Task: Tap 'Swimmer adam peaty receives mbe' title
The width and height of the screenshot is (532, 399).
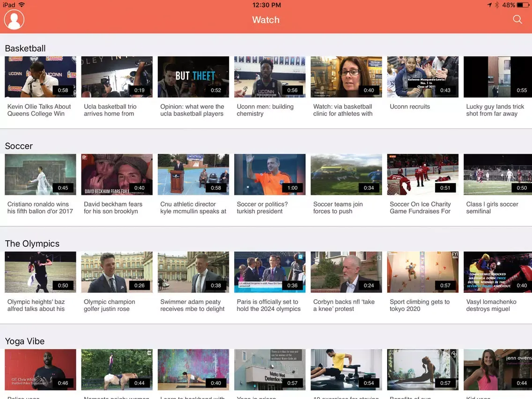Action: click(192, 305)
